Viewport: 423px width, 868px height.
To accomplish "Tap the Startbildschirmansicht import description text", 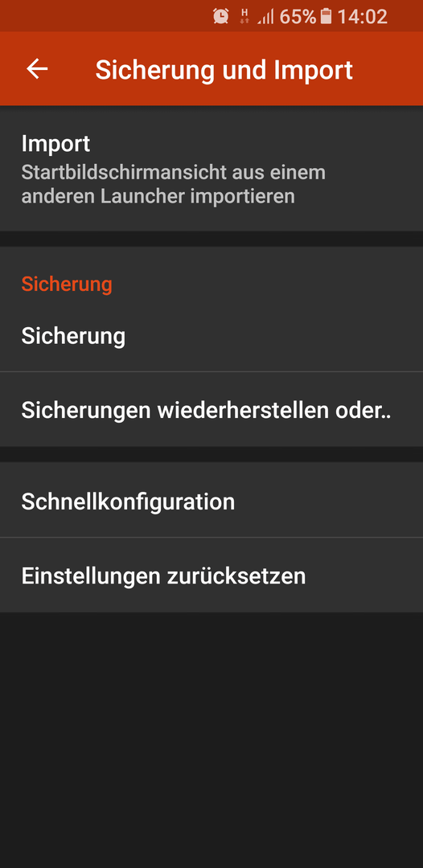I will tap(173, 184).
